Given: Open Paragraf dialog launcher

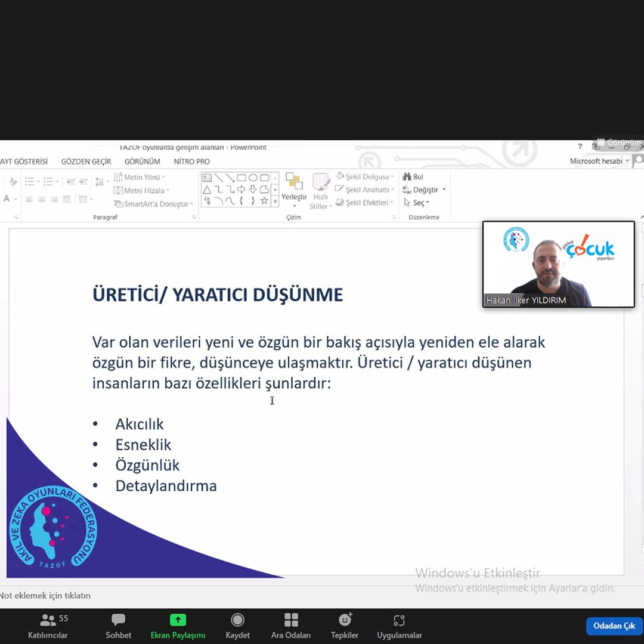Looking at the screenshot, I should (193, 217).
